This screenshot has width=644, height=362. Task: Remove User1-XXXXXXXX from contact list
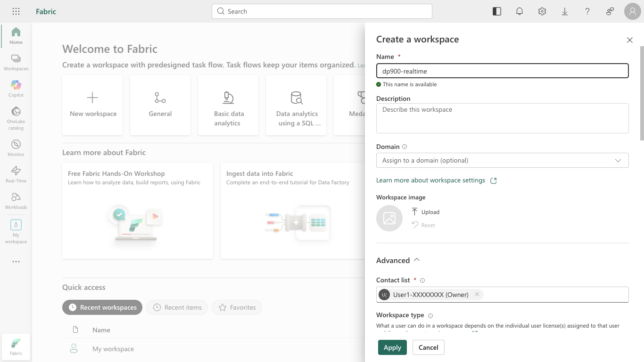click(477, 295)
